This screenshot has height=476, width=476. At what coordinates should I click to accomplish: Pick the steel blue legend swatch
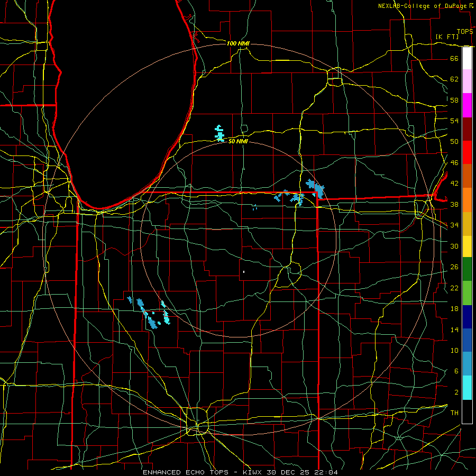[x=467, y=364]
